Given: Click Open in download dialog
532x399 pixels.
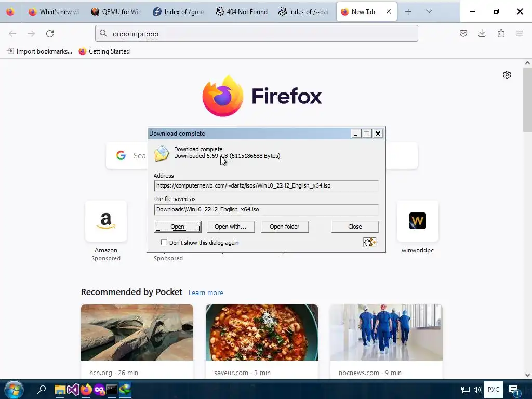Looking at the screenshot, I should (x=178, y=227).
